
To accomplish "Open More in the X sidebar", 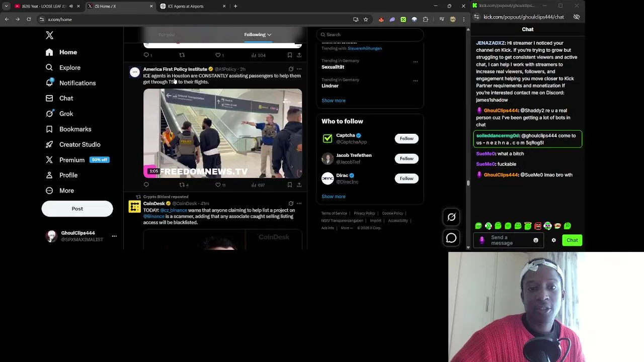I will [60, 191].
